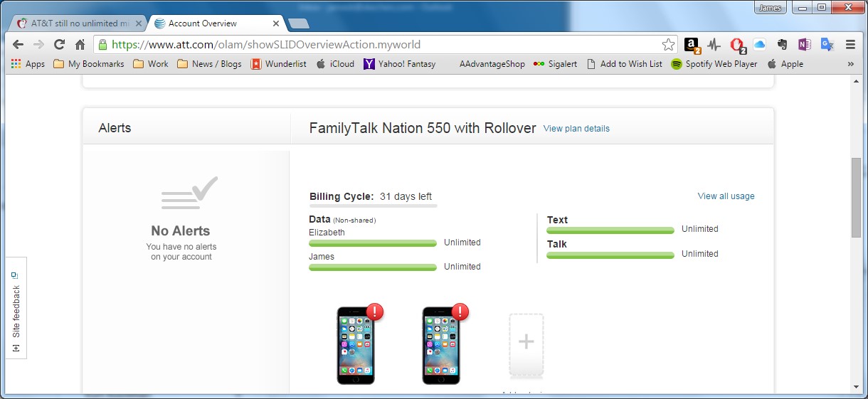Click the Billing Cycle 31 days left text

(x=371, y=196)
